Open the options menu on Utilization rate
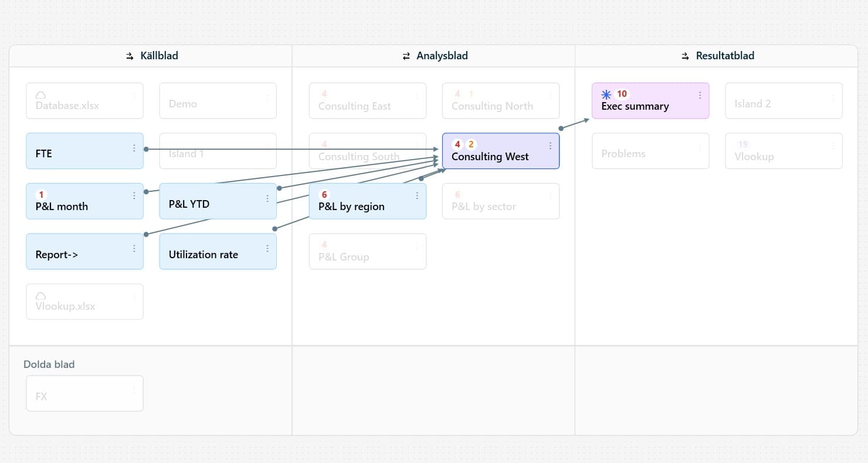868x463 pixels. tap(267, 249)
